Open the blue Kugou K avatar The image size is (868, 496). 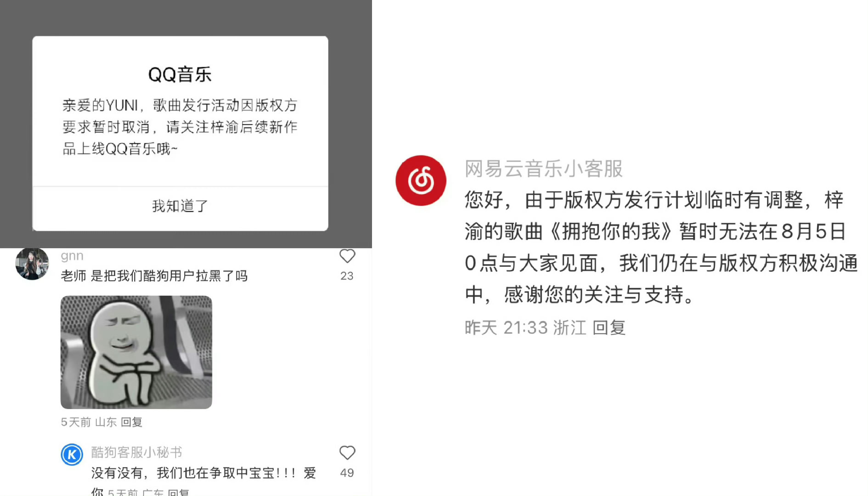click(72, 454)
